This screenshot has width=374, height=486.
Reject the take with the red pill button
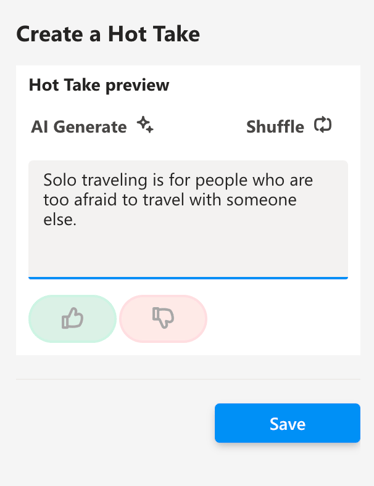pos(163,319)
